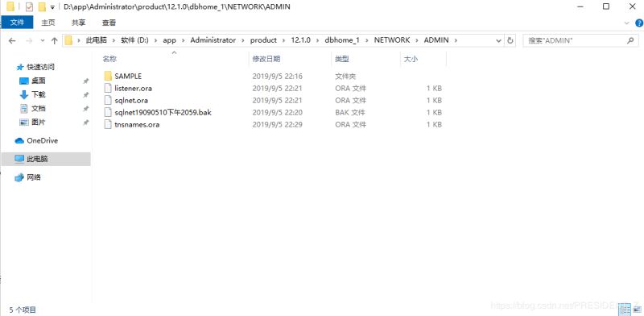Open address bar history dropdown
Viewport: 644px width, 316px height.
(x=498, y=41)
